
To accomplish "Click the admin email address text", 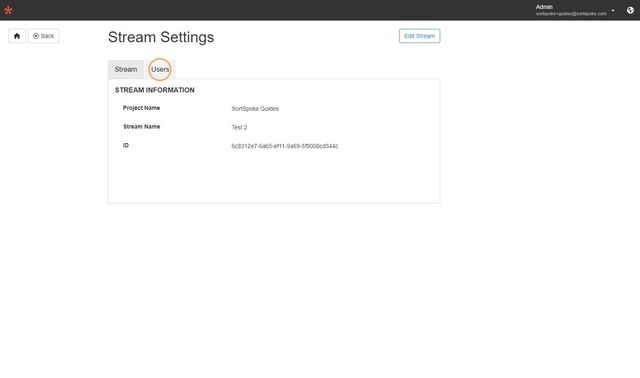I will (571, 14).
